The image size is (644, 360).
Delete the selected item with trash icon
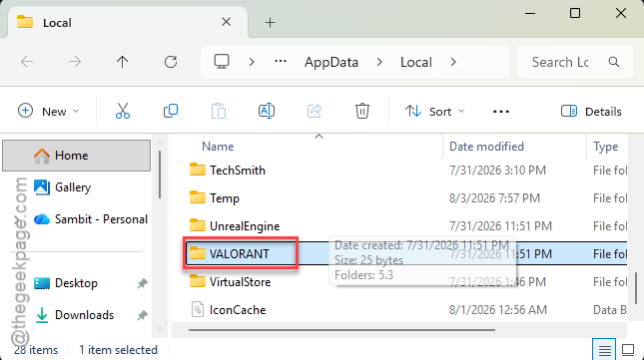click(362, 111)
